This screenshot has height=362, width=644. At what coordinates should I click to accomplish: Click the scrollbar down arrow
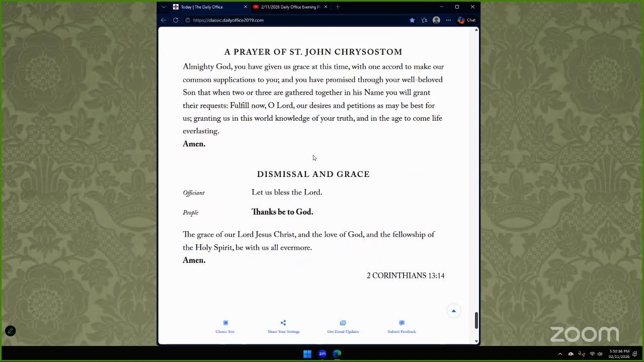click(x=476, y=341)
